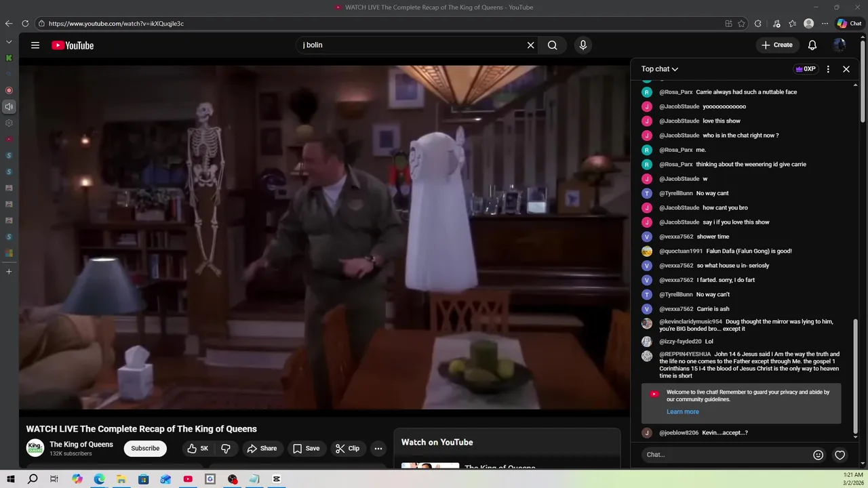Click the video player area

(324, 237)
